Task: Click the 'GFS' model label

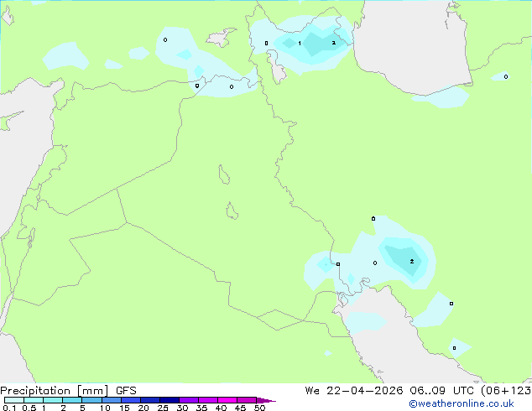Action: tap(126, 391)
